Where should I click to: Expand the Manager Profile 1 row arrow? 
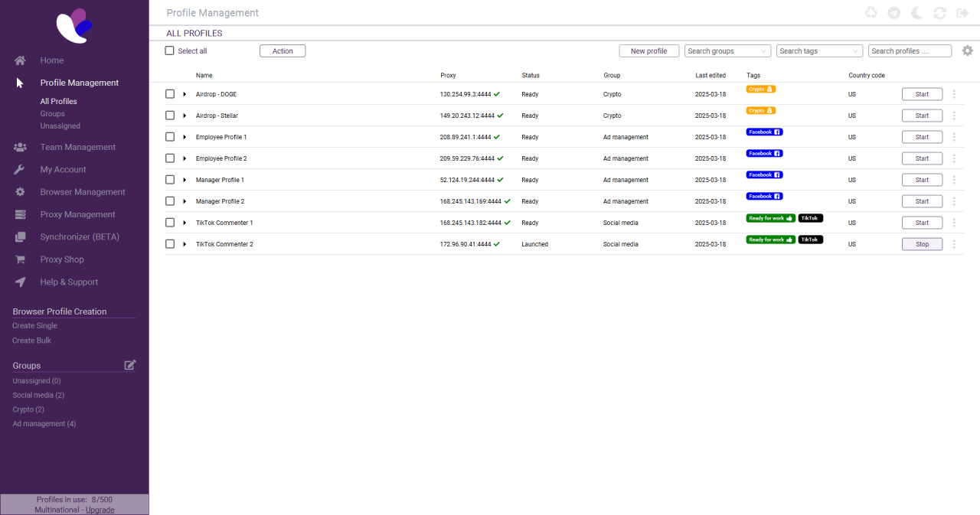pos(185,180)
